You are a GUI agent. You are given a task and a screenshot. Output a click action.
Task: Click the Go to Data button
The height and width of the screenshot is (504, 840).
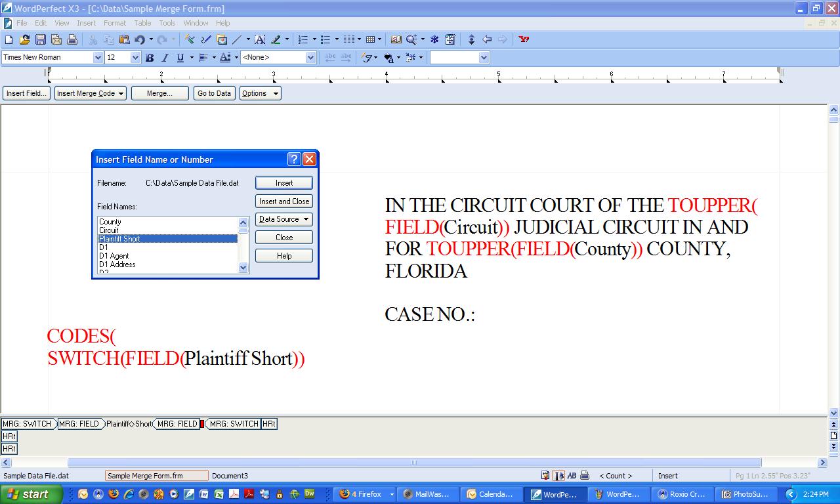point(214,93)
